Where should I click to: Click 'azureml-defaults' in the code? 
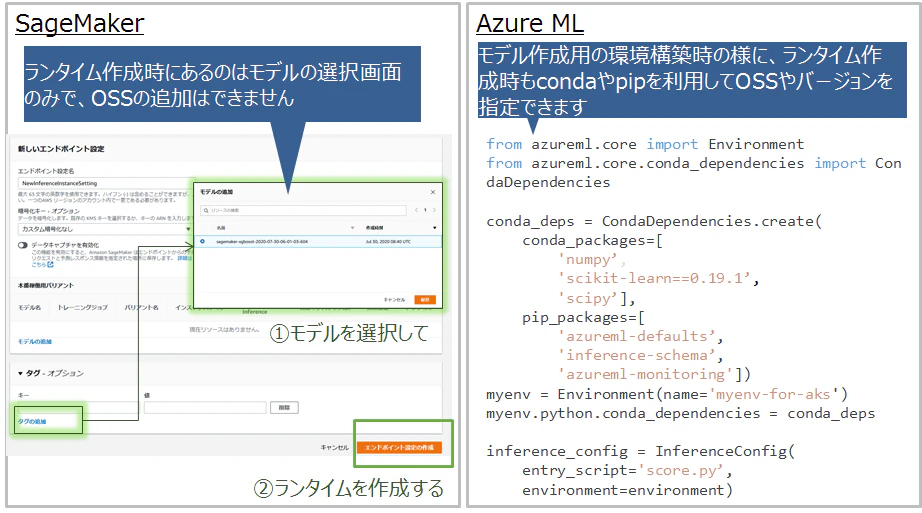(636, 336)
